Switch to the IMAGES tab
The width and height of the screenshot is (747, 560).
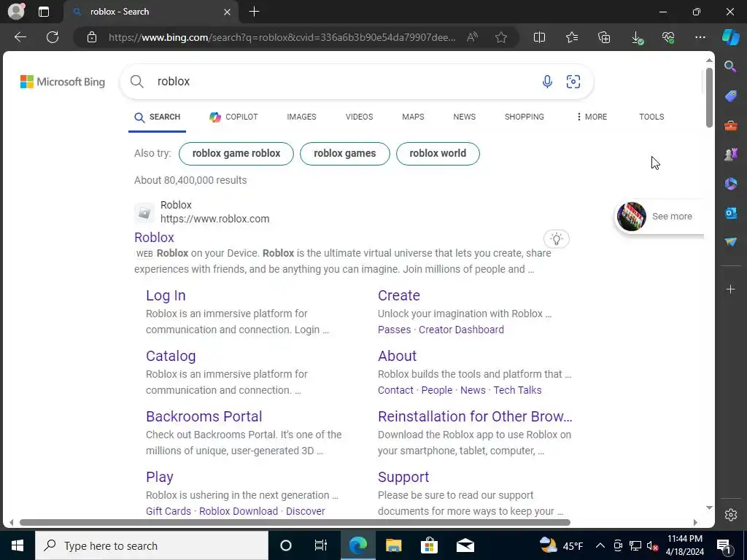[301, 117]
